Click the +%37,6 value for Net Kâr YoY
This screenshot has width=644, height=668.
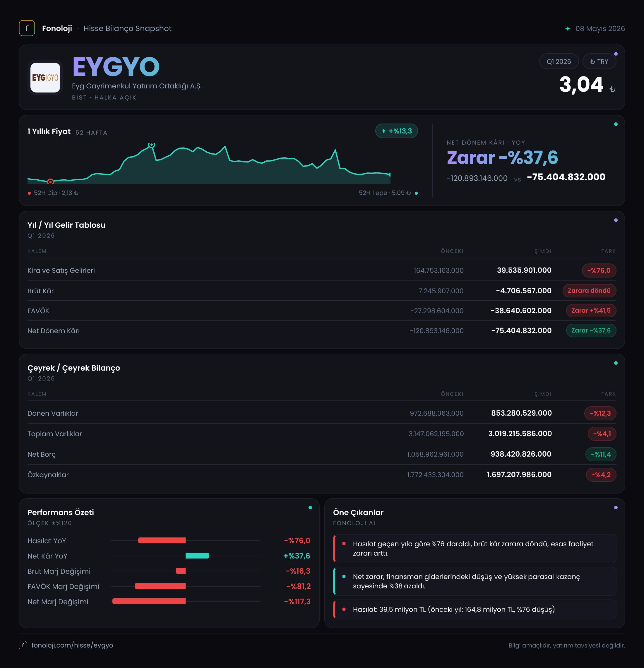(x=297, y=556)
